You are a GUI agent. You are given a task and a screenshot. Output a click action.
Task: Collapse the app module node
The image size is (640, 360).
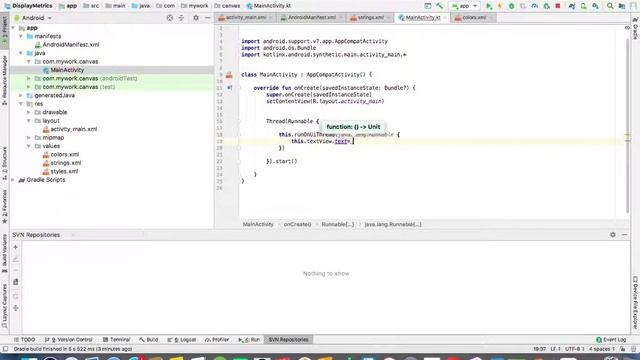click(x=13, y=28)
